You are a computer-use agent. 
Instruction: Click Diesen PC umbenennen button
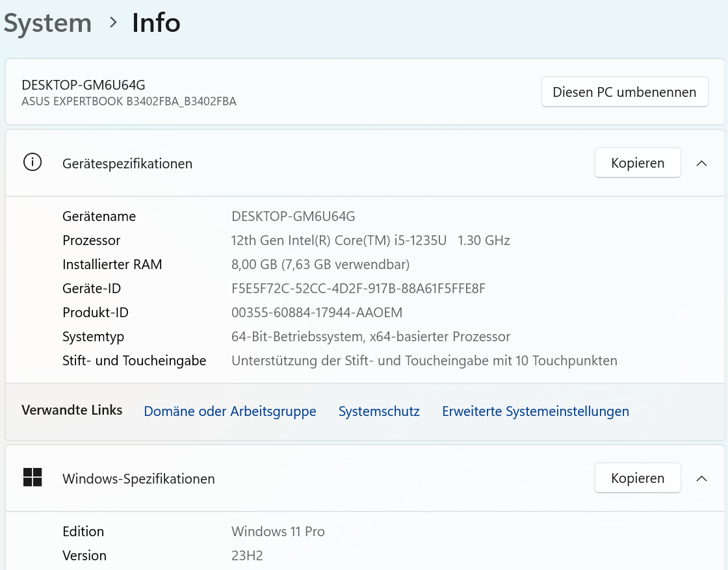point(625,92)
